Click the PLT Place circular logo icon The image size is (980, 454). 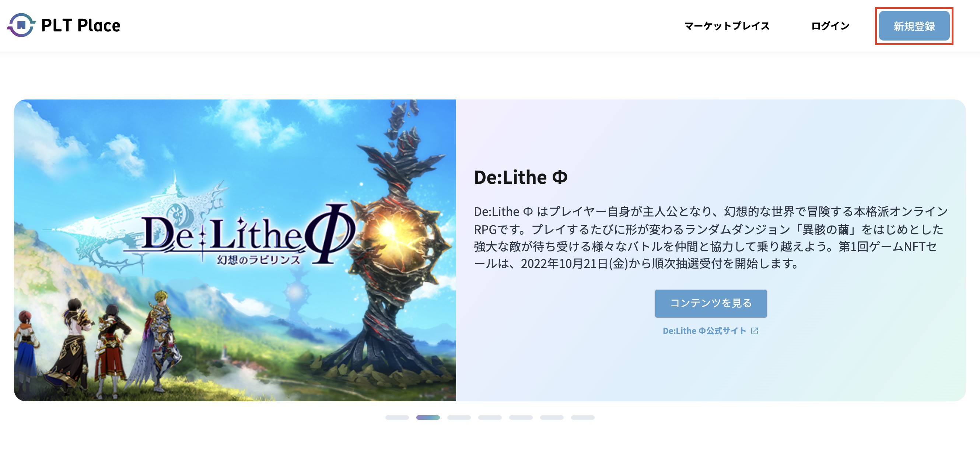21,25
